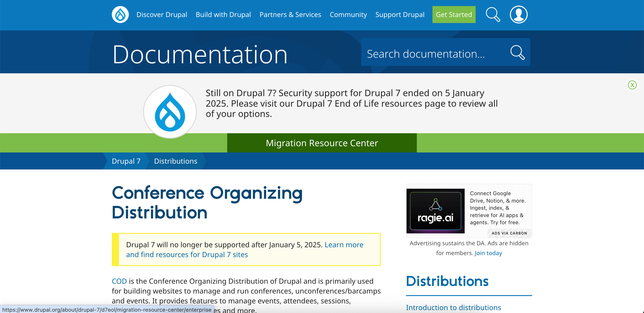Open the Discover Drupal menu
This screenshot has width=644, height=313.
[x=161, y=15]
